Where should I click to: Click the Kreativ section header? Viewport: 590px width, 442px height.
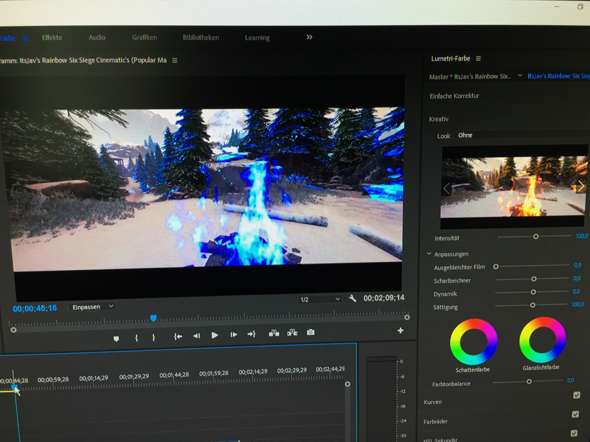pyautogui.click(x=438, y=119)
